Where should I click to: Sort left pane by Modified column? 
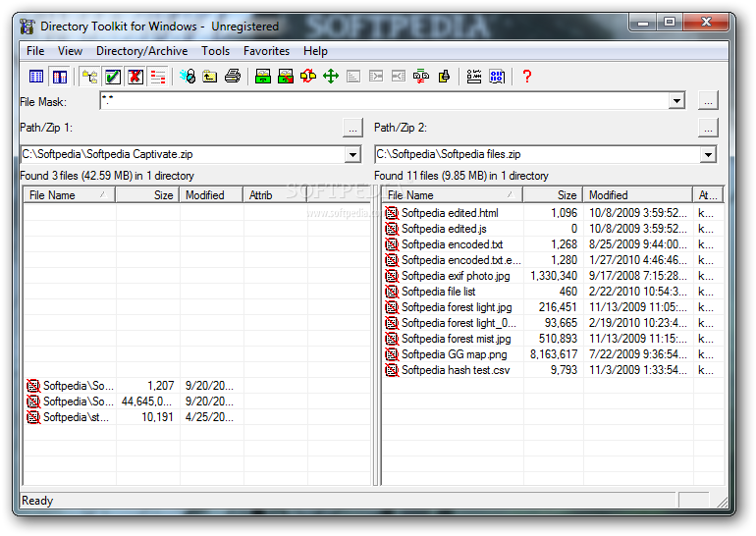pos(211,194)
